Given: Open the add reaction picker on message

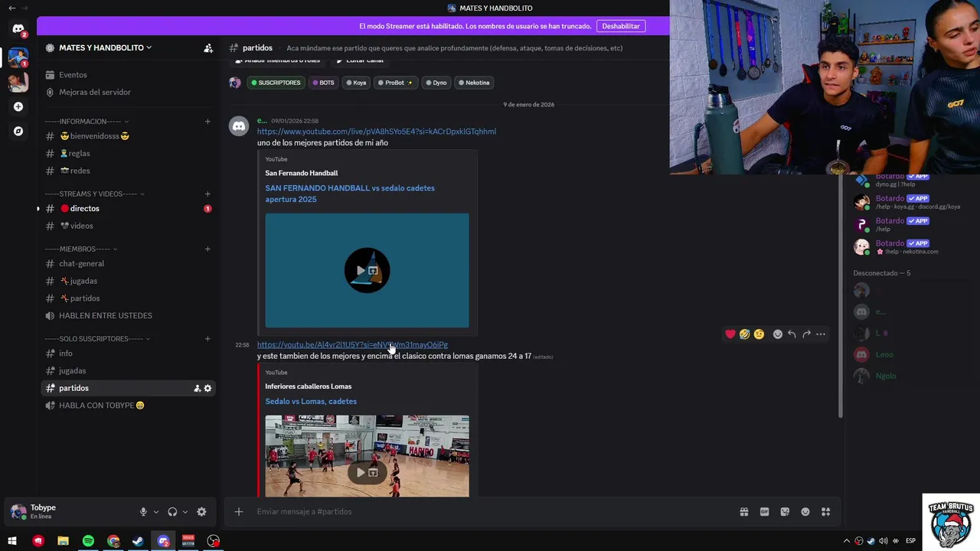Looking at the screenshot, I should [778, 334].
